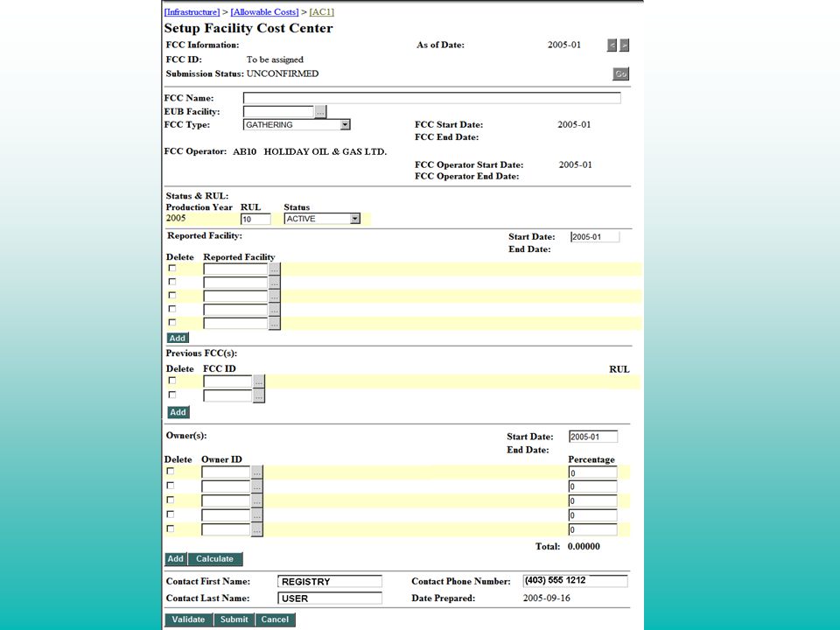Focus Contact Phone Number field
The width and height of the screenshot is (840, 630).
click(x=575, y=581)
